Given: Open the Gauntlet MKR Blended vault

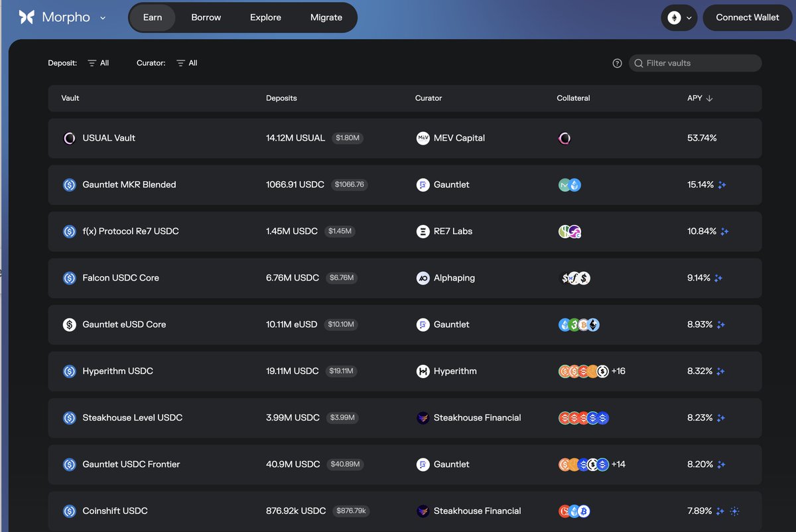Looking at the screenshot, I should (x=405, y=185).
